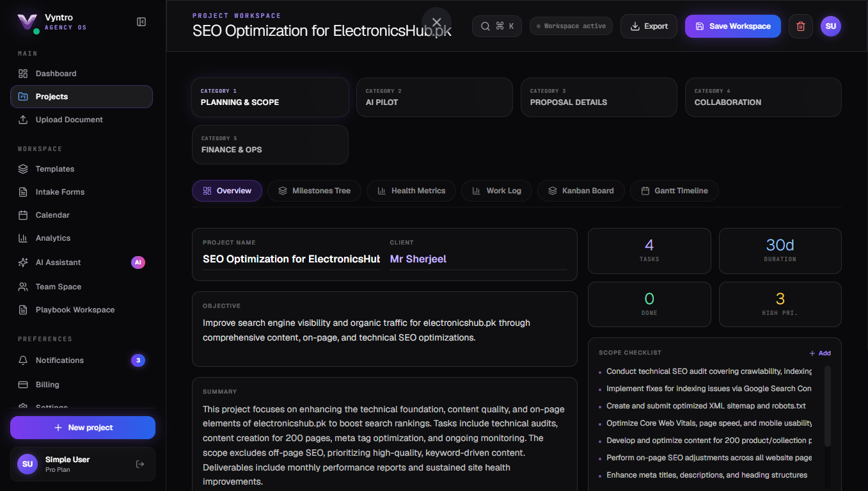Open Intake Forms
Screen dimensions: 868x491
click(81, 192)
